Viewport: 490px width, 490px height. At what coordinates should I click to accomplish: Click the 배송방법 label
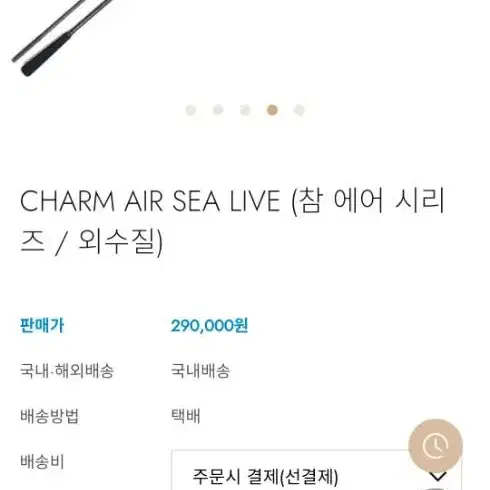(49, 416)
